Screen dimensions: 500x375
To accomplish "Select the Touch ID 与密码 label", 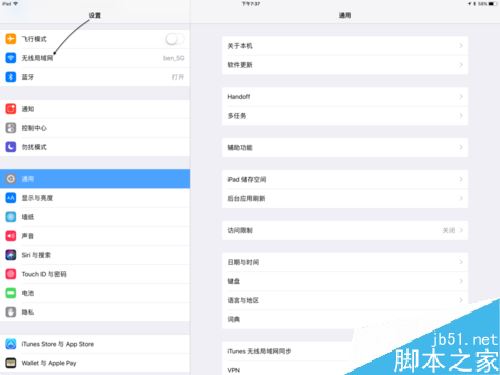I will click(x=44, y=274).
